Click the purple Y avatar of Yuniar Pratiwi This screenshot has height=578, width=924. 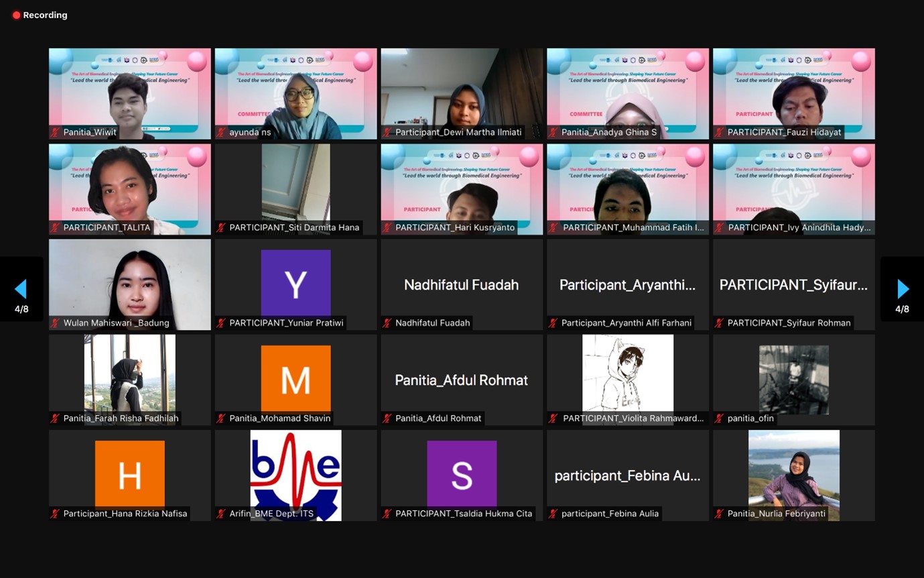tap(295, 283)
